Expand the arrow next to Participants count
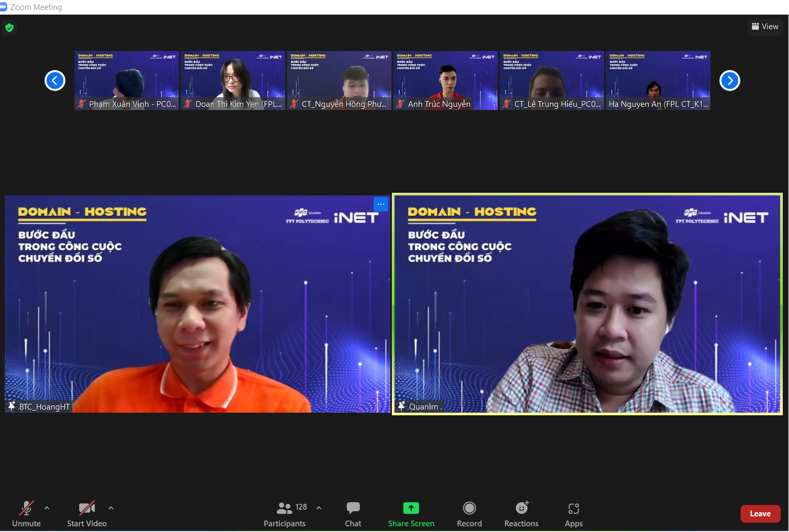Viewport: 789px width, 532px height. (x=319, y=508)
